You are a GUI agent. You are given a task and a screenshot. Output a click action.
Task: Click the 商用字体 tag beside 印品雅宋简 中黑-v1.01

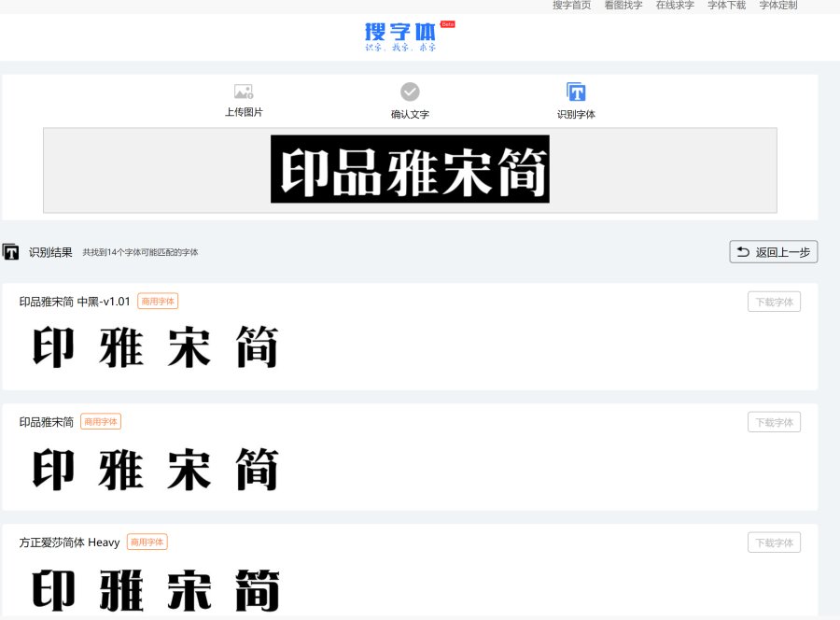coord(158,302)
